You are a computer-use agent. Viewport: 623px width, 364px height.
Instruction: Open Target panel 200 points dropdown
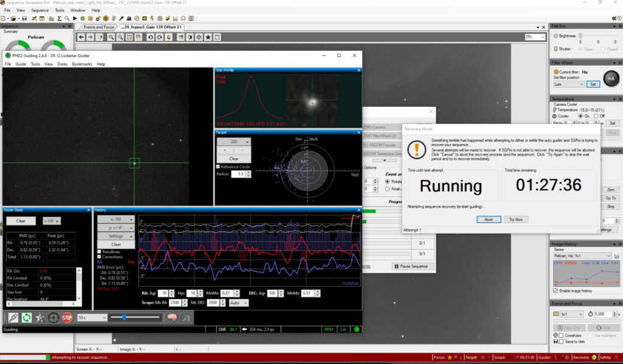[x=234, y=142]
